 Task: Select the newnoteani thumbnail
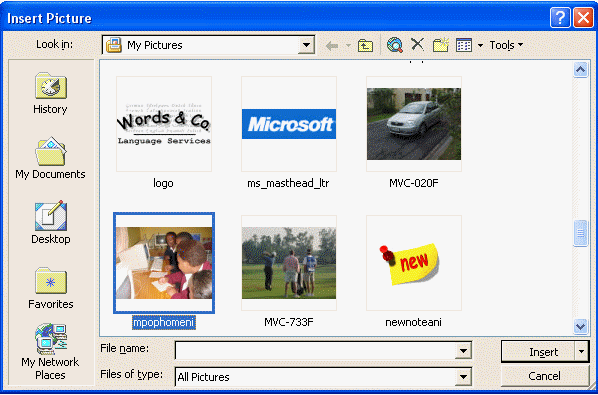[x=414, y=263]
